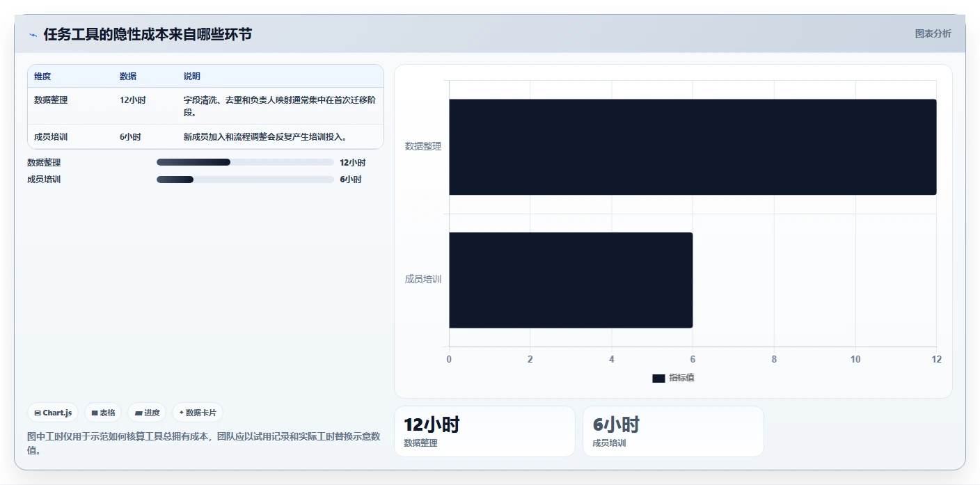Click the 成员培训 progress bar
Viewport: 980px width, 485px height.
[245, 180]
